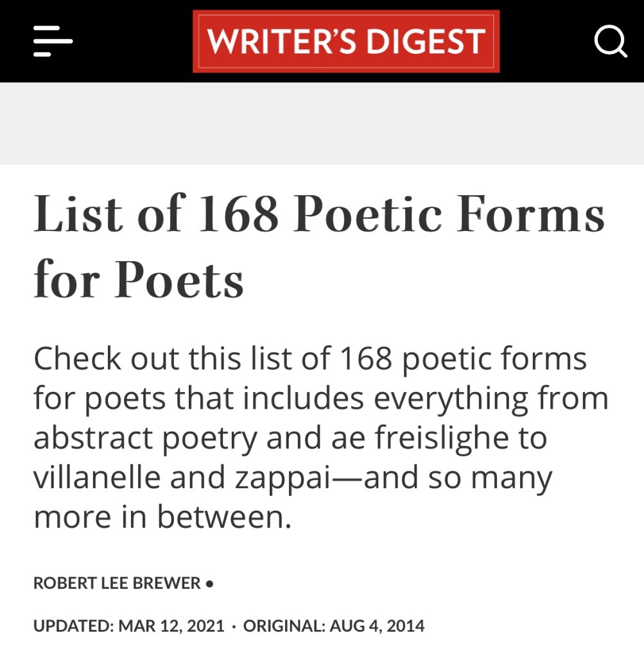Click the gray ad banner area
Viewport: 644px width, 657px height.
[x=322, y=123]
